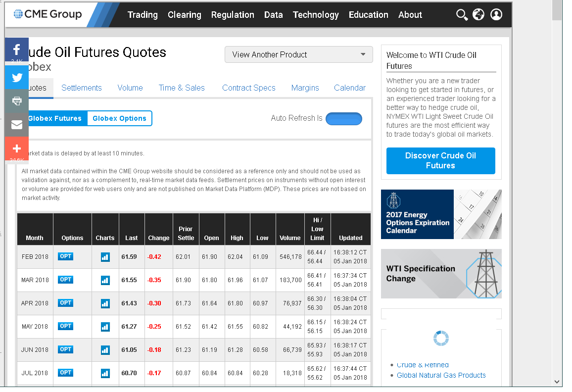The width and height of the screenshot is (572, 392).
Task: Click the orange plus share icon
Action: tap(17, 148)
